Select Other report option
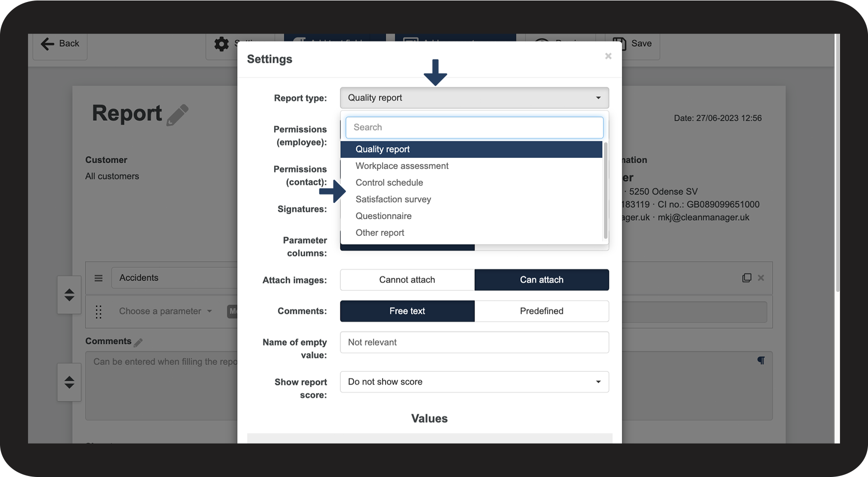 471,233
